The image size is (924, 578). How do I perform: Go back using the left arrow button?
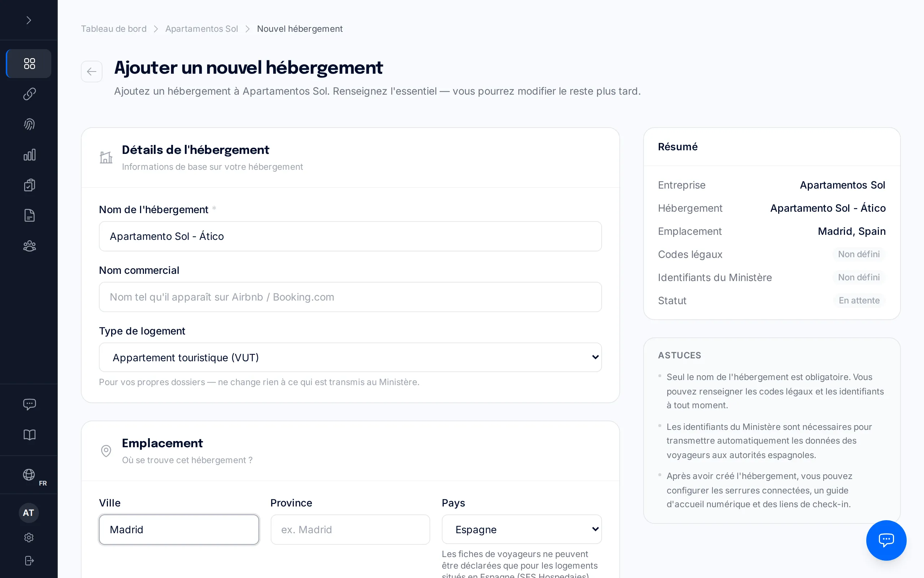[92, 72]
